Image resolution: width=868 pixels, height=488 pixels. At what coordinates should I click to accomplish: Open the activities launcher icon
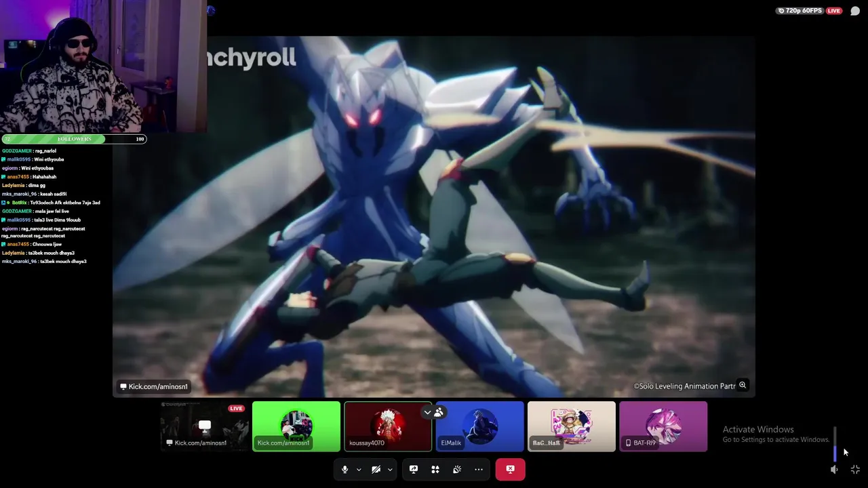[x=435, y=469]
